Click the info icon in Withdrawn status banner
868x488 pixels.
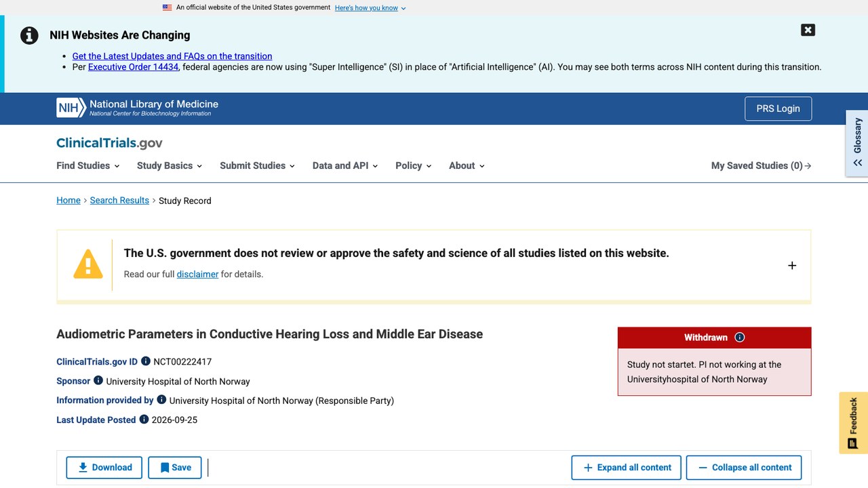pyautogui.click(x=740, y=338)
